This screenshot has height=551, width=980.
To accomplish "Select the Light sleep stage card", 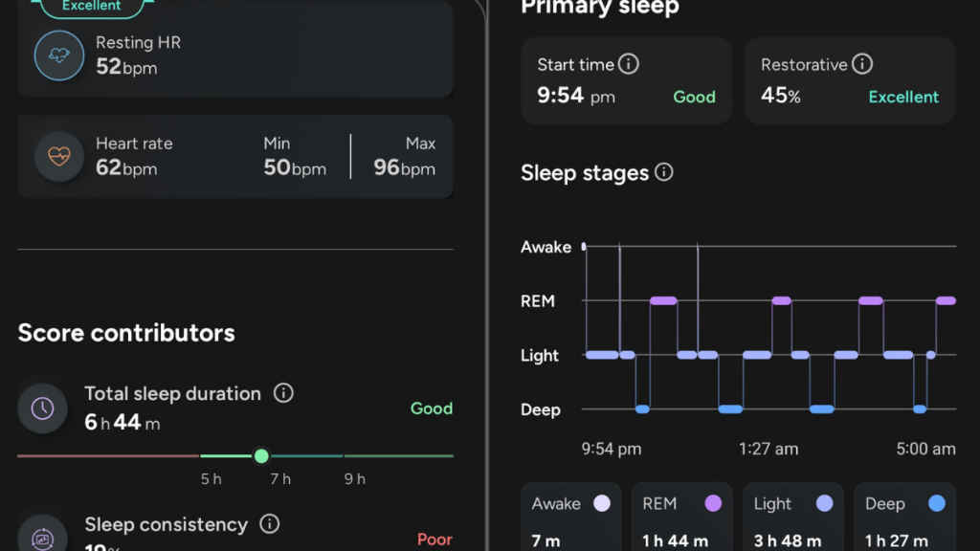I will [792, 518].
